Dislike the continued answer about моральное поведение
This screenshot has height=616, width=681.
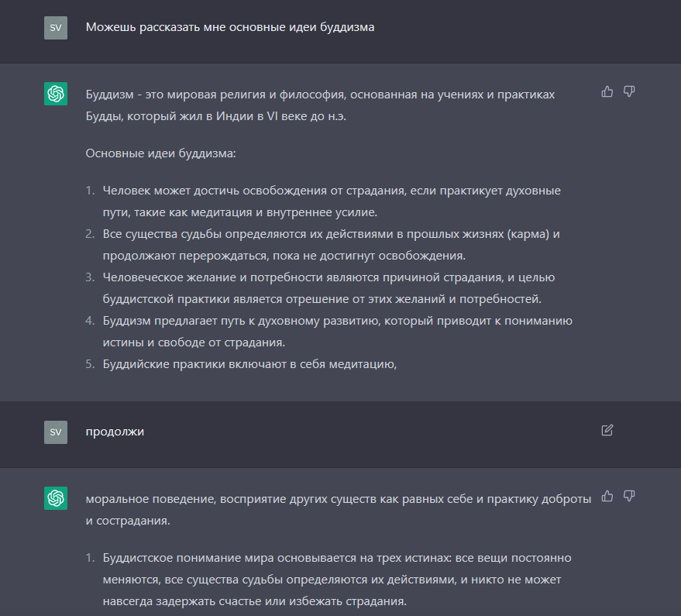(629, 496)
